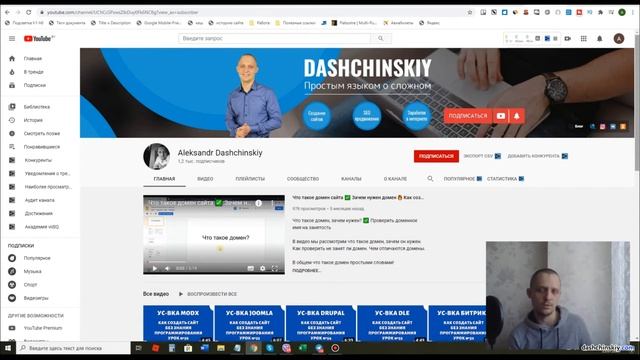Click the browser reload button
The height and width of the screenshot is (360, 640).
[x=28, y=12]
